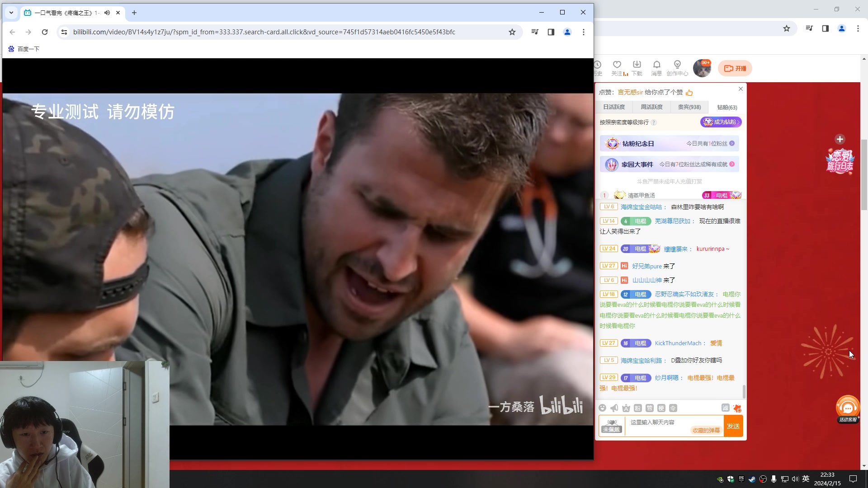
Task: Open help for 按照亲密度等级排行
Action: pos(654,122)
